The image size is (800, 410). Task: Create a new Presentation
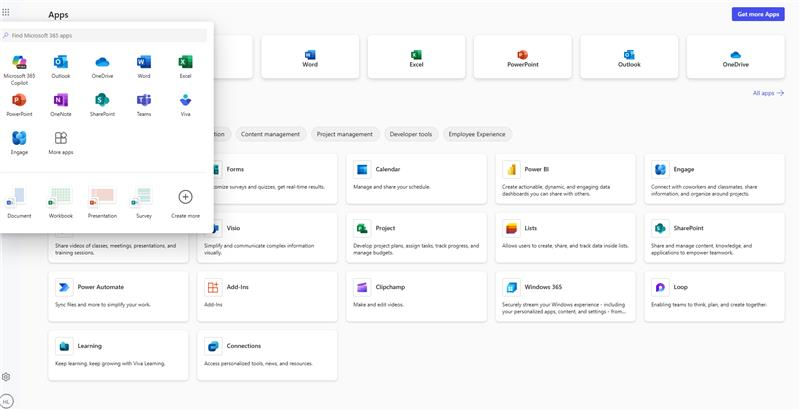tap(102, 203)
